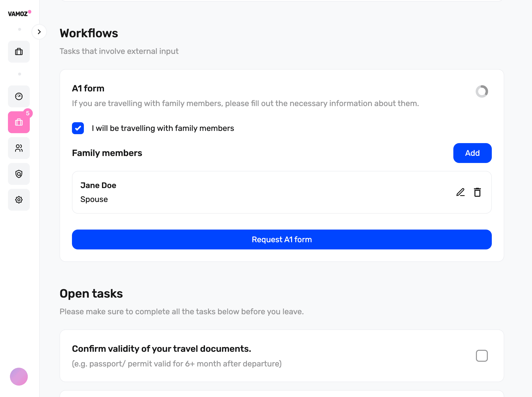Expand the collapsed sidebar with the chevron
Viewport: 532px width, 397px height.
point(39,32)
